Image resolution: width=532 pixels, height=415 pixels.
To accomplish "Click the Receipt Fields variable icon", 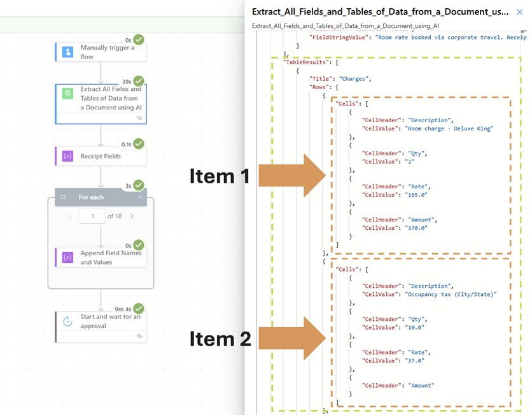I will click(x=67, y=156).
